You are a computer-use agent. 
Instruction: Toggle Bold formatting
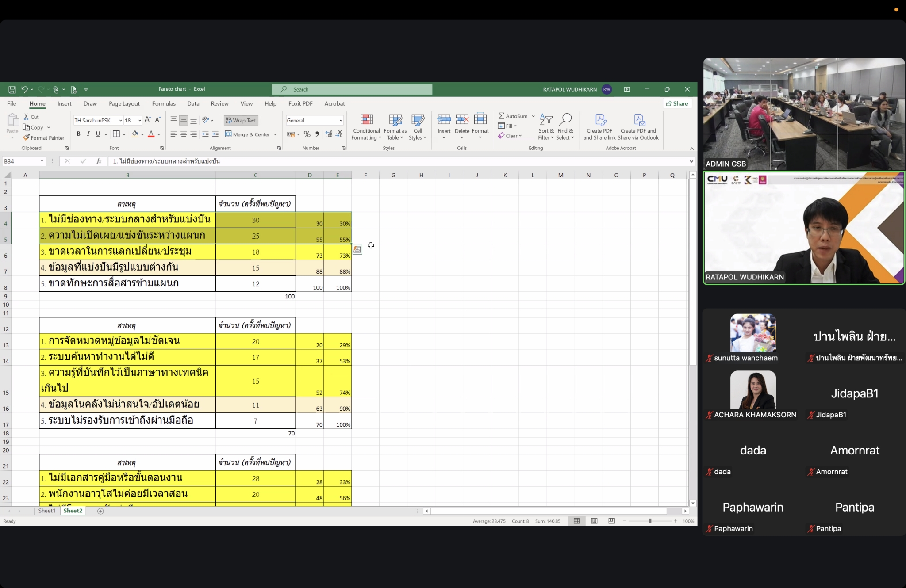point(78,134)
